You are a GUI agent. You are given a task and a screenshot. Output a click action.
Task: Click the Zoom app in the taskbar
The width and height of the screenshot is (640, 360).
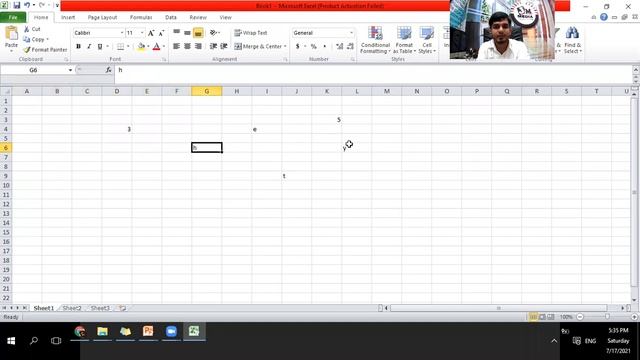point(171,331)
